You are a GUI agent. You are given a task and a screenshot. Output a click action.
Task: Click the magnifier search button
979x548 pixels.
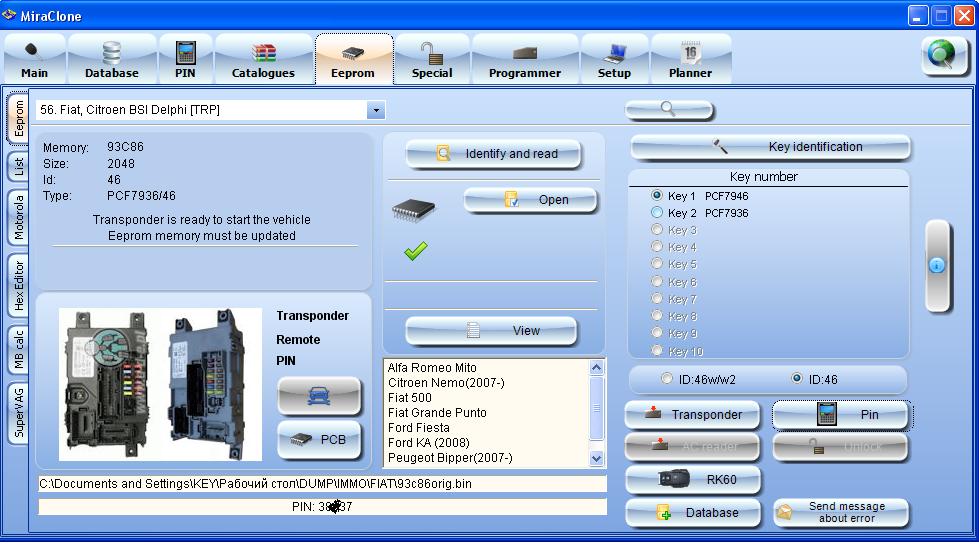click(x=669, y=110)
